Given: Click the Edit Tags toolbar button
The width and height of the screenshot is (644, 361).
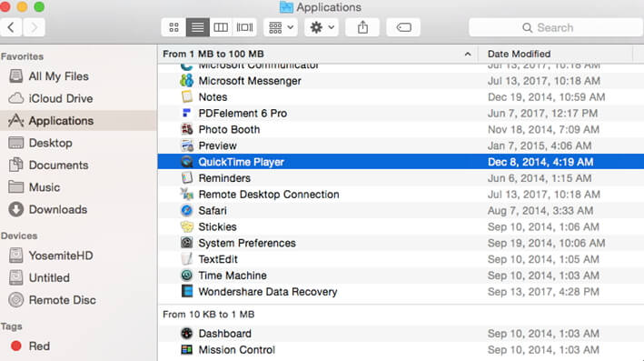Looking at the screenshot, I should 403,27.
